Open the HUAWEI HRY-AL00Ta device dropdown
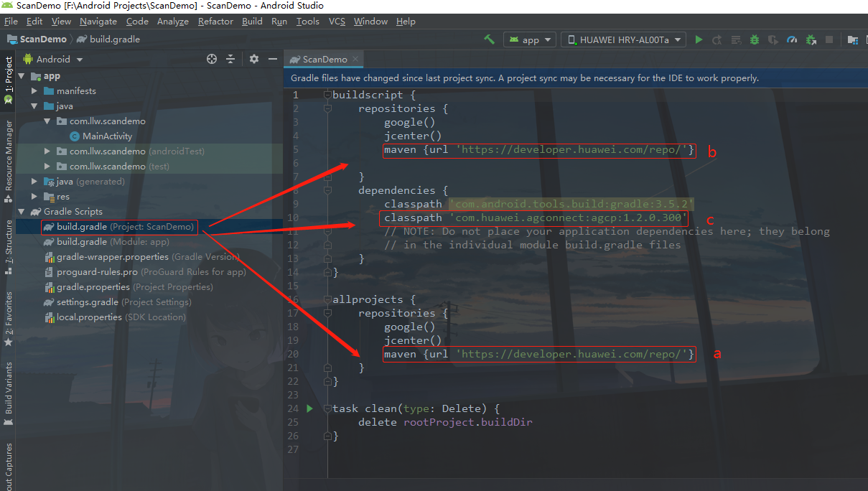This screenshot has width=868, height=491. 623,39
